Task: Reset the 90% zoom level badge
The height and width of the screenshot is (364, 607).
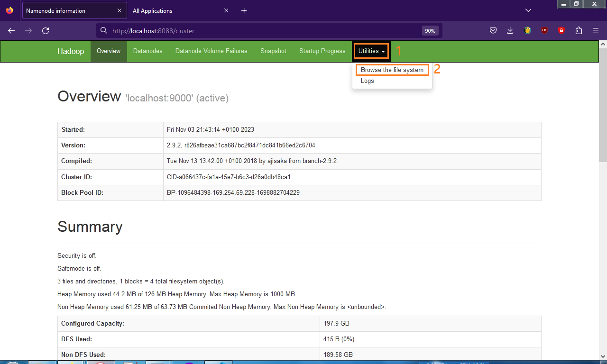Action: tap(430, 31)
